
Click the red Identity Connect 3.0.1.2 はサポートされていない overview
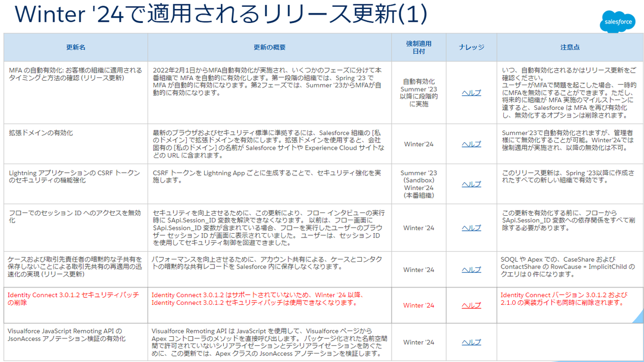(x=269, y=305)
